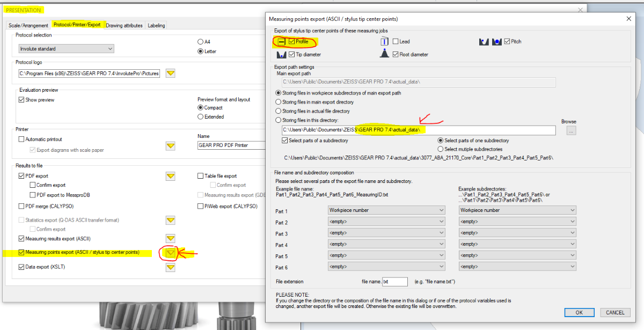Expand Part 1 file name Workpiece number dropdown
The width and height of the screenshot is (644, 330).
(x=386, y=210)
